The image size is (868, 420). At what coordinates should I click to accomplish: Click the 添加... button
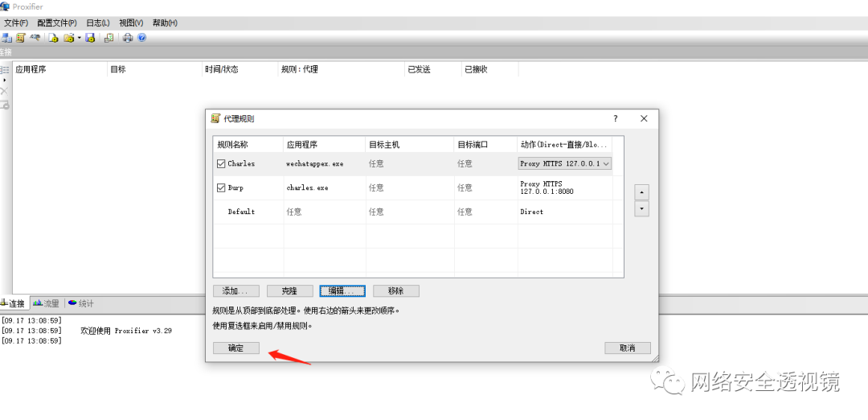click(235, 291)
